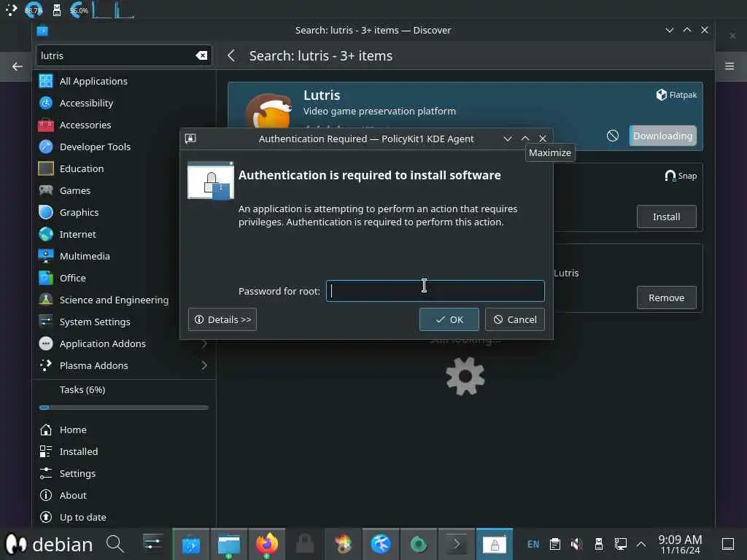Select the Education category

pyautogui.click(x=124, y=168)
